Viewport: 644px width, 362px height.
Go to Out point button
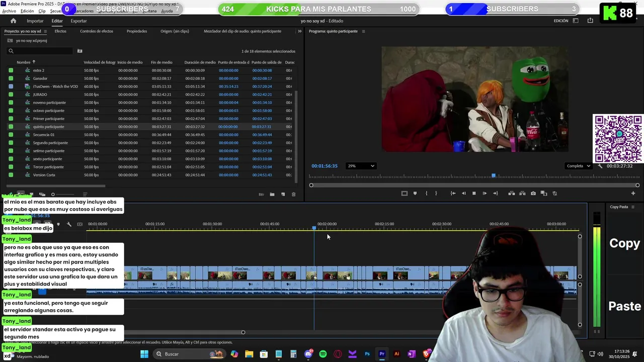496,194
